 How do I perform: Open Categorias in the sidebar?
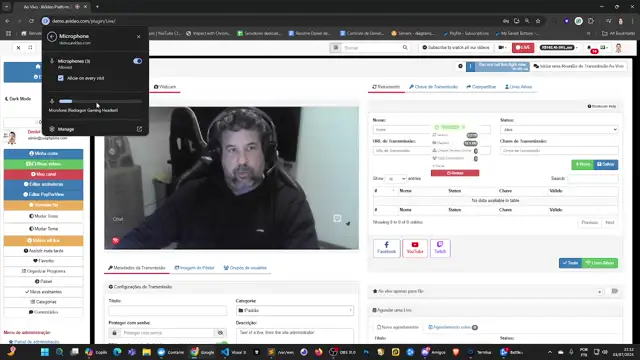point(43,302)
